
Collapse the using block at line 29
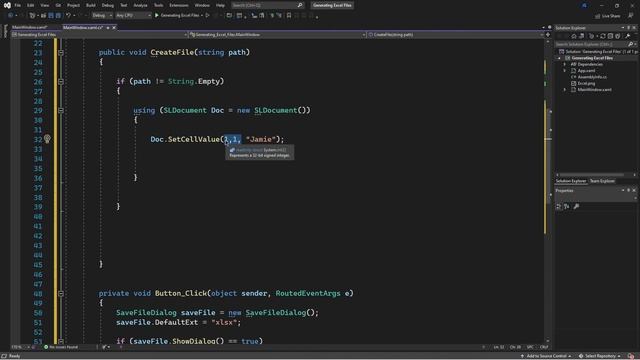pyautogui.click(x=61, y=110)
